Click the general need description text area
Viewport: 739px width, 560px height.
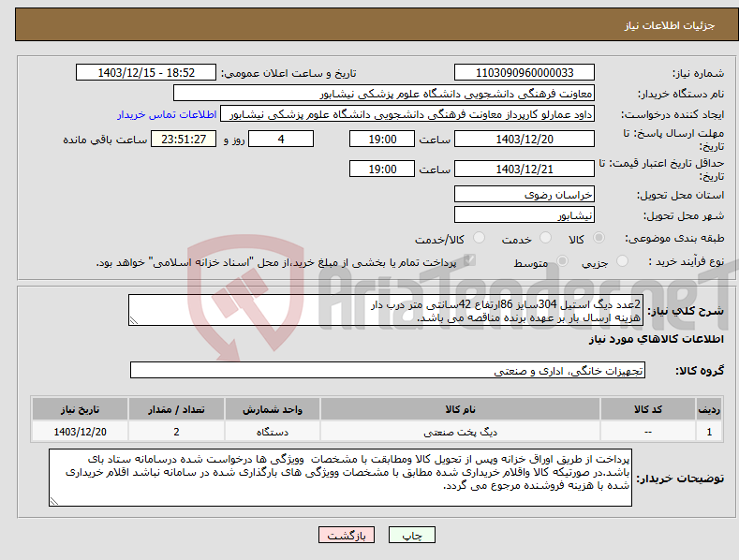(x=386, y=310)
